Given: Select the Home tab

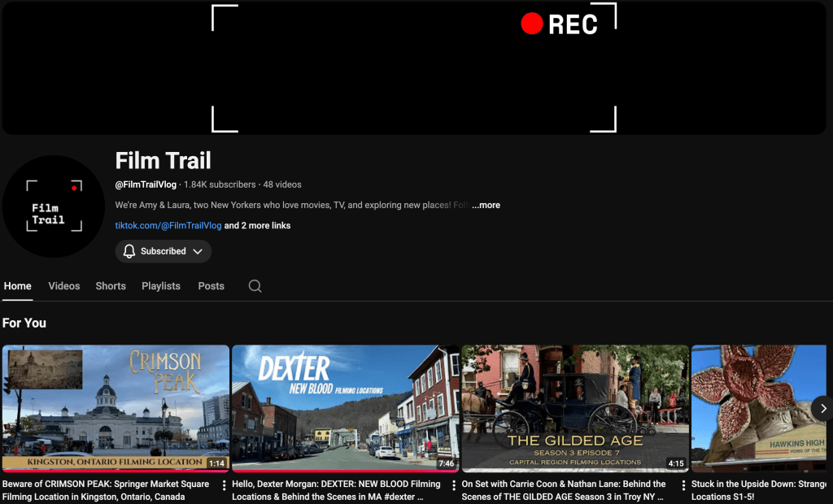Looking at the screenshot, I should click(18, 286).
